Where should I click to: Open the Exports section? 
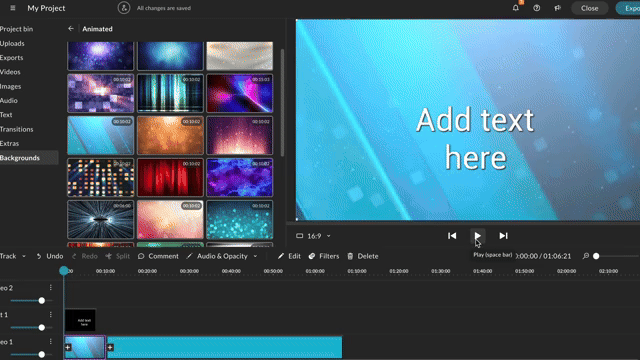click(11, 58)
